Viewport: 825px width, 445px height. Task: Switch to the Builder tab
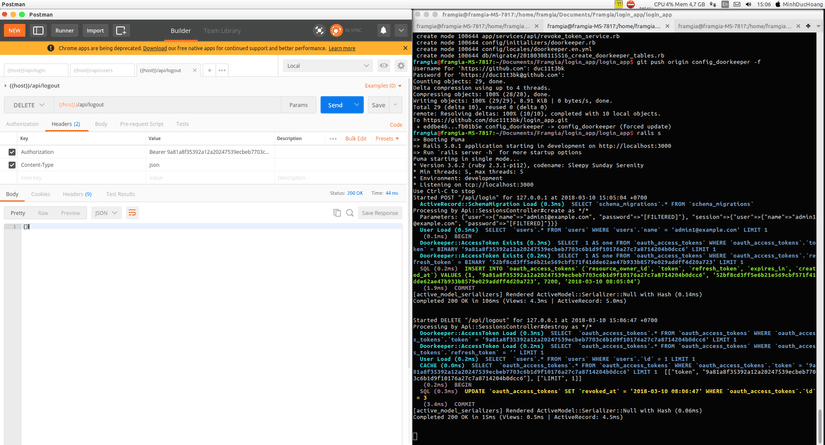point(180,31)
